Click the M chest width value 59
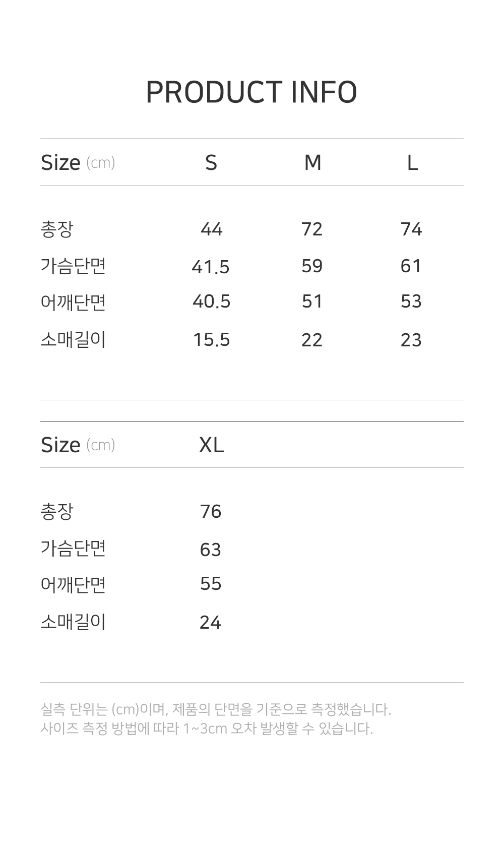 312,266
